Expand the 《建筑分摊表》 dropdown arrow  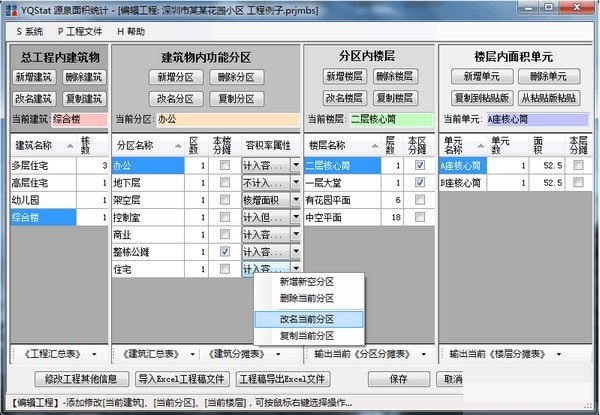point(278,355)
